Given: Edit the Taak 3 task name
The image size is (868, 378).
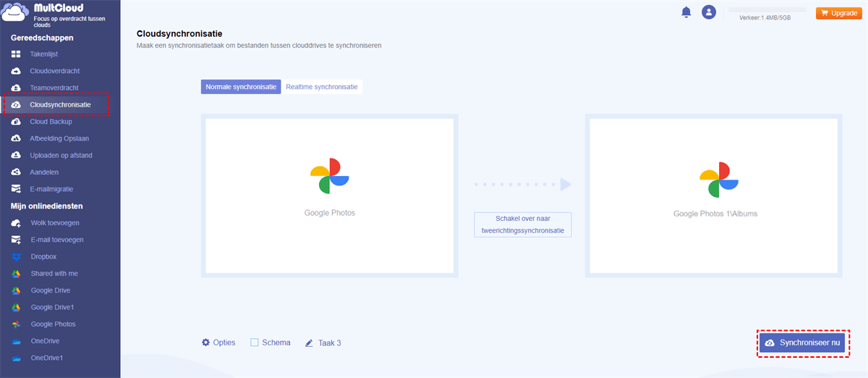Looking at the screenshot, I should coord(330,343).
